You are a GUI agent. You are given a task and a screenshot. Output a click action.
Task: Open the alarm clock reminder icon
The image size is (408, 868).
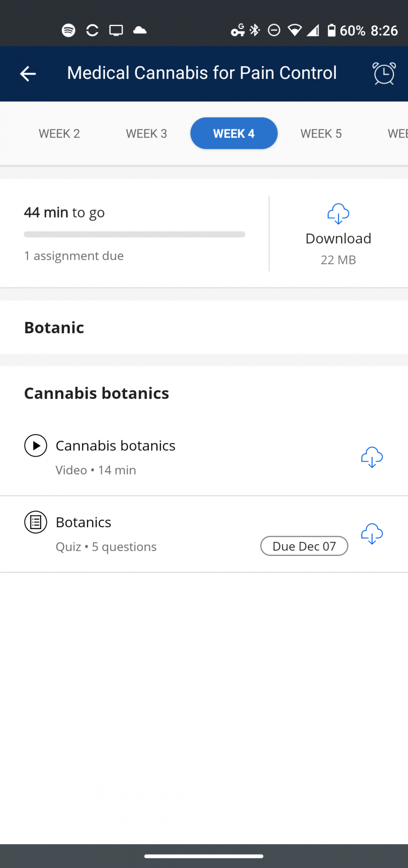[384, 73]
